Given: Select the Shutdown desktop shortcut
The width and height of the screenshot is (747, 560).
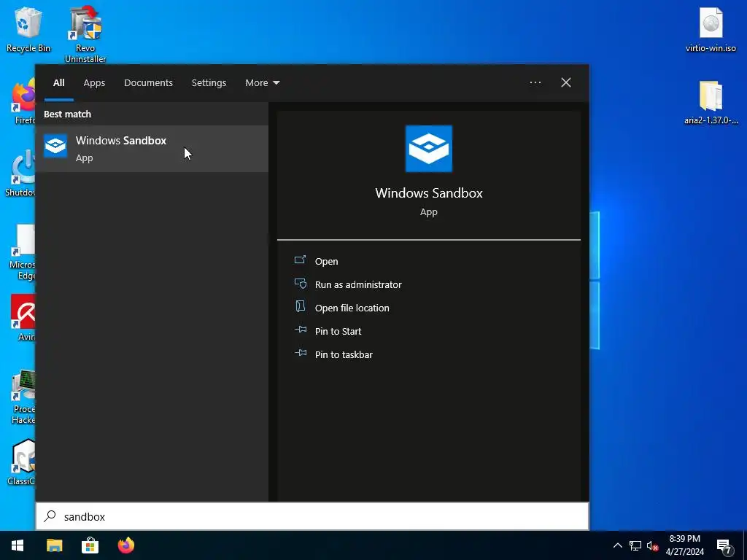Looking at the screenshot, I should [20, 174].
